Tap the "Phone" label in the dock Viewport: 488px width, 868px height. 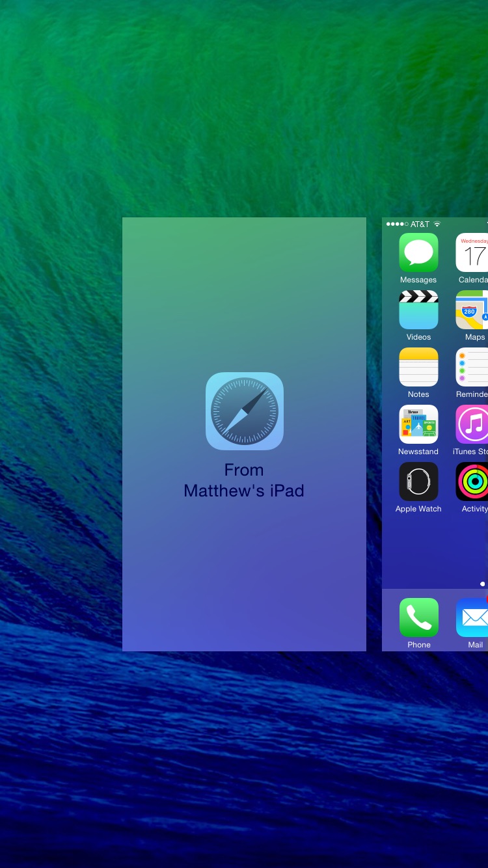coord(419,645)
